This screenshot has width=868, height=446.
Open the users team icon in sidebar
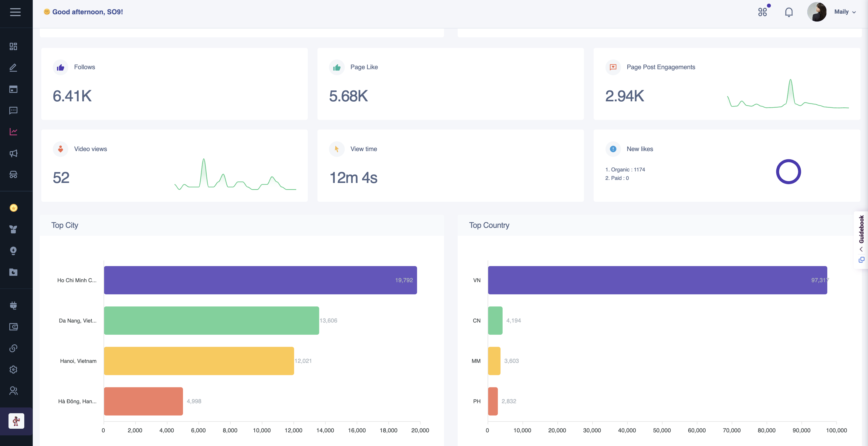coord(13,391)
